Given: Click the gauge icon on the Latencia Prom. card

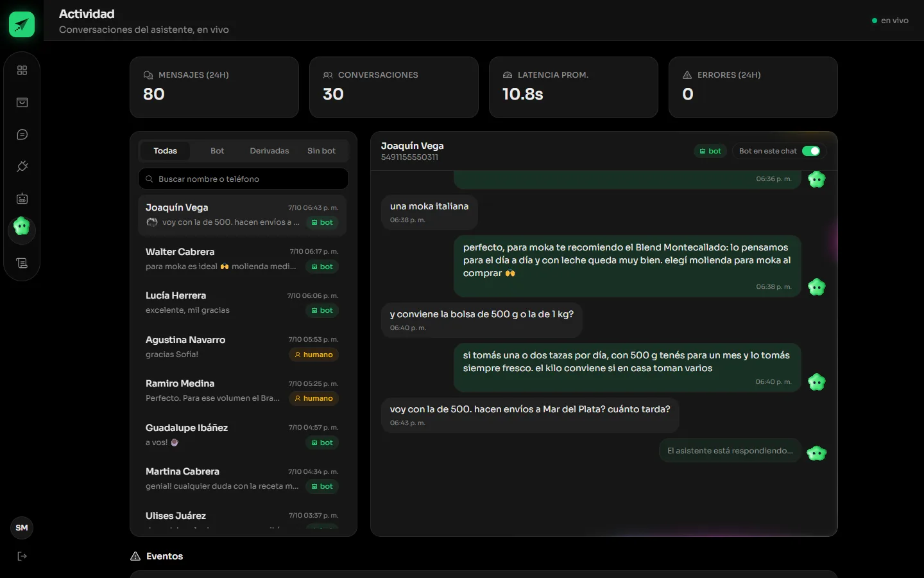Looking at the screenshot, I should [x=508, y=75].
